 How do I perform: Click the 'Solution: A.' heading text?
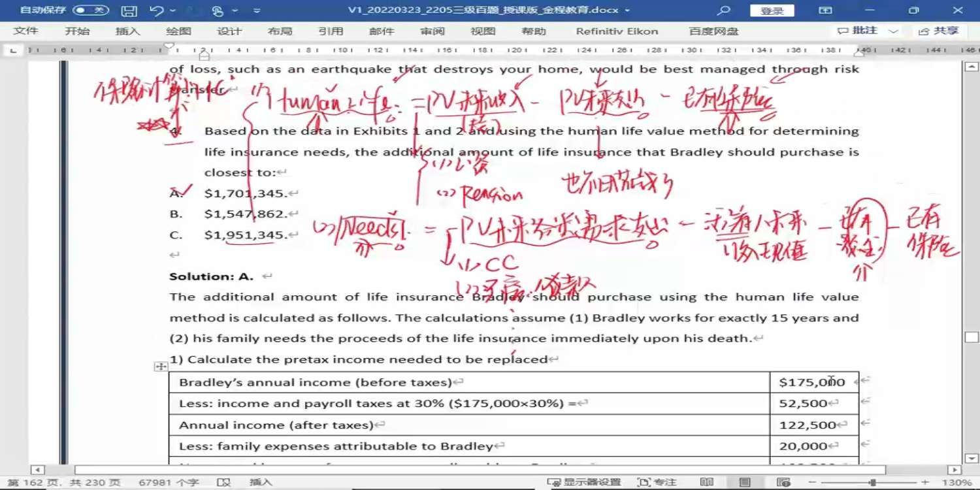(x=211, y=276)
